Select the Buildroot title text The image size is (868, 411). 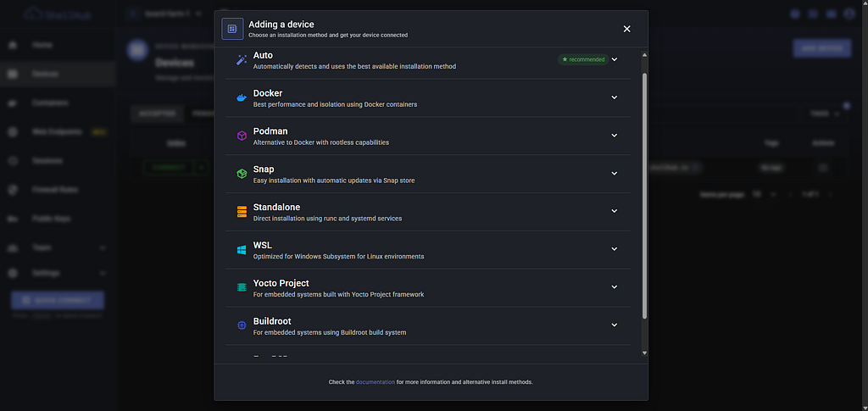(x=272, y=321)
